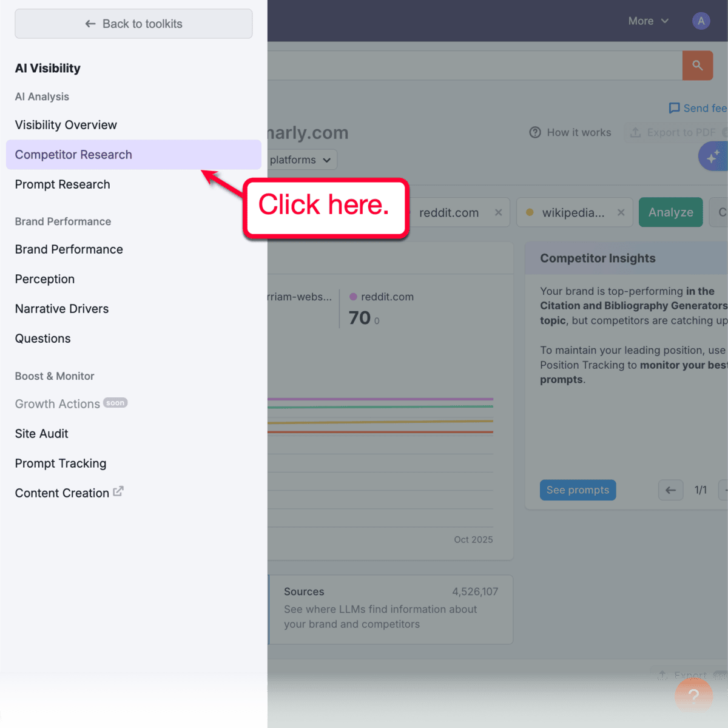Screen dimensions: 728x728
Task: Select Visibility Overview in the sidebar
Action: (66, 125)
